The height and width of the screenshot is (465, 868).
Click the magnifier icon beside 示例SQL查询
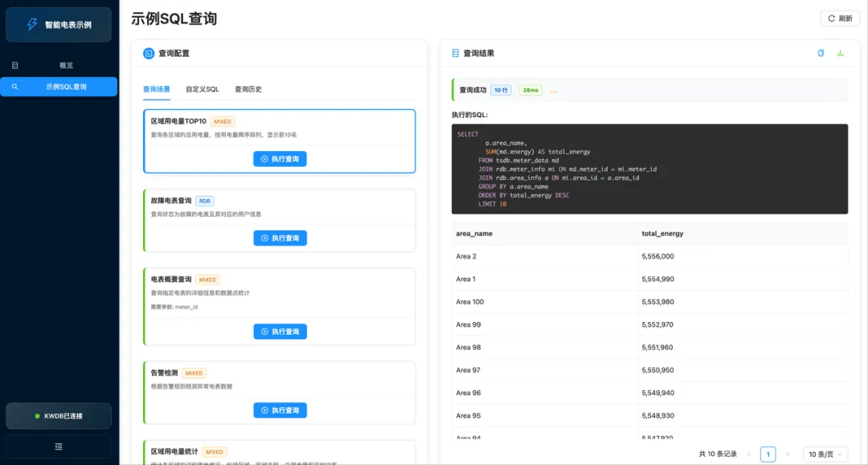pyautogui.click(x=14, y=87)
